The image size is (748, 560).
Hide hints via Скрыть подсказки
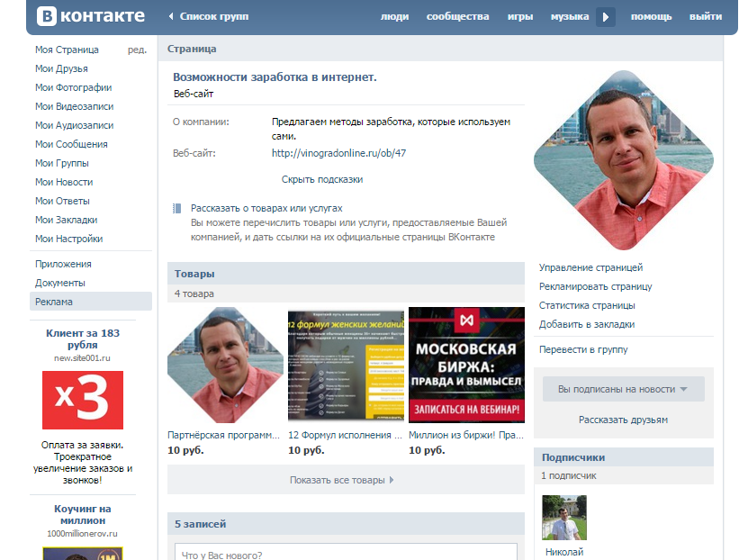[x=322, y=179]
